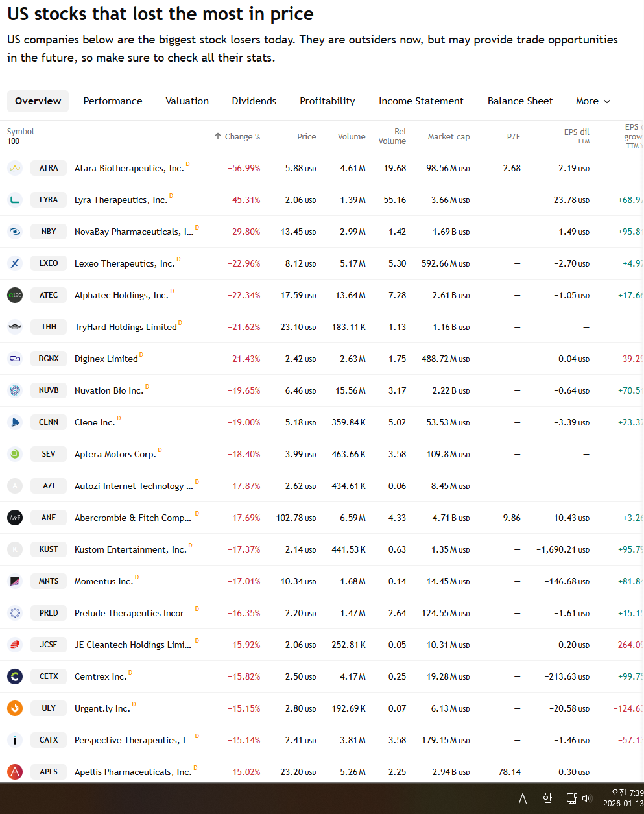Open the LYRA ticker symbol link
The width and height of the screenshot is (644, 814).
pos(49,200)
